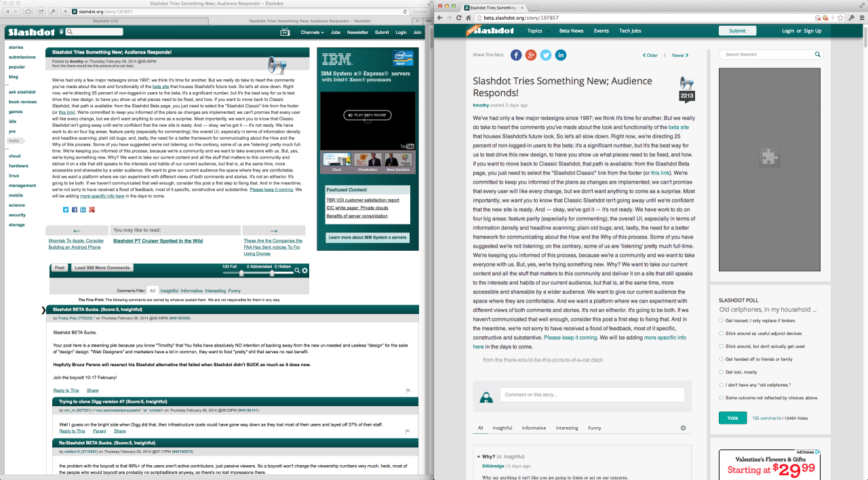Click 'Comment on this story' input field

[592, 395]
